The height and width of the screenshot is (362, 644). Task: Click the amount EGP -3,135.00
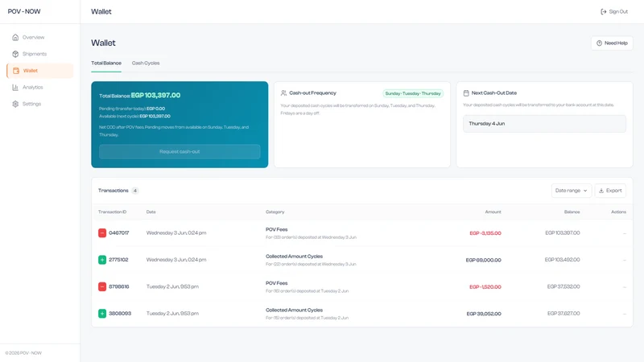click(x=485, y=233)
